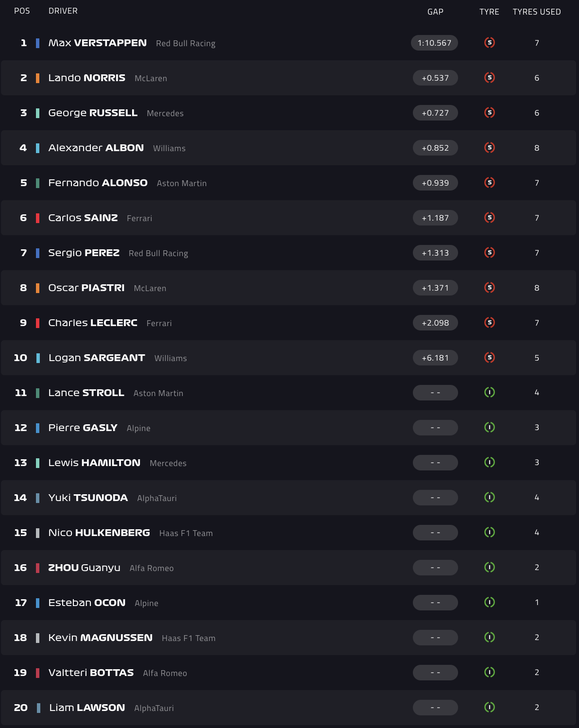Click Esteban Ocon's intermediate tyre icon
Image resolution: width=579 pixels, height=728 pixels.
(490, 602)
